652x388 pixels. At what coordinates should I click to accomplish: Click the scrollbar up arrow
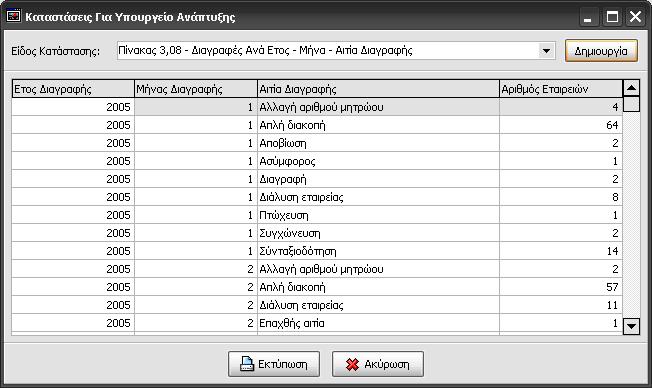pos(631,88)
